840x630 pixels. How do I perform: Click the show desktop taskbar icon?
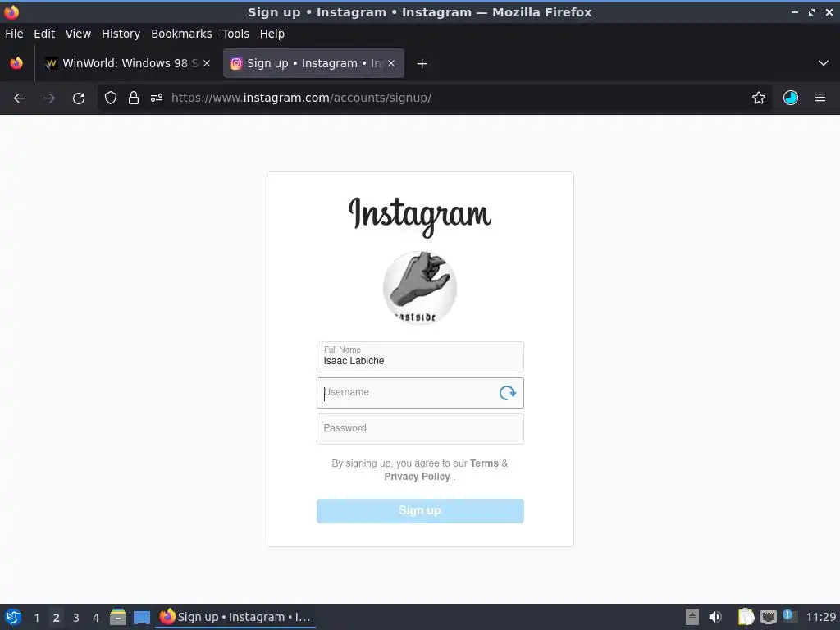[142, 618]
